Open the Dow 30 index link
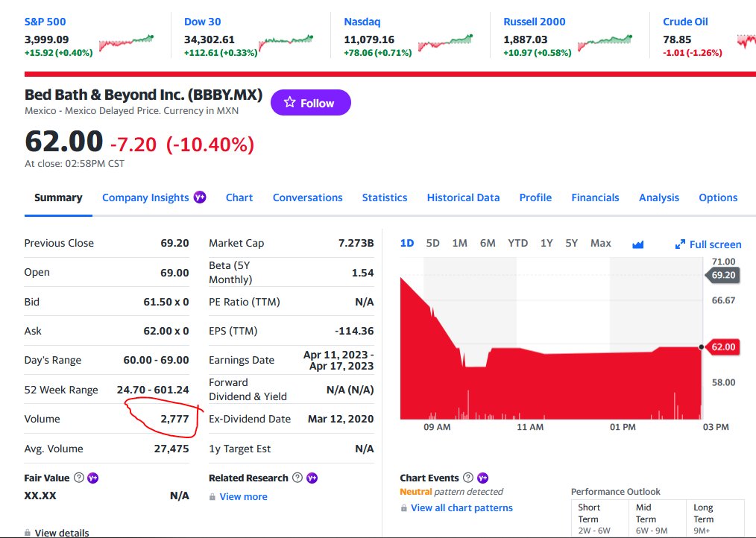Viewport: 756px width, 538px height. (203, 22)
